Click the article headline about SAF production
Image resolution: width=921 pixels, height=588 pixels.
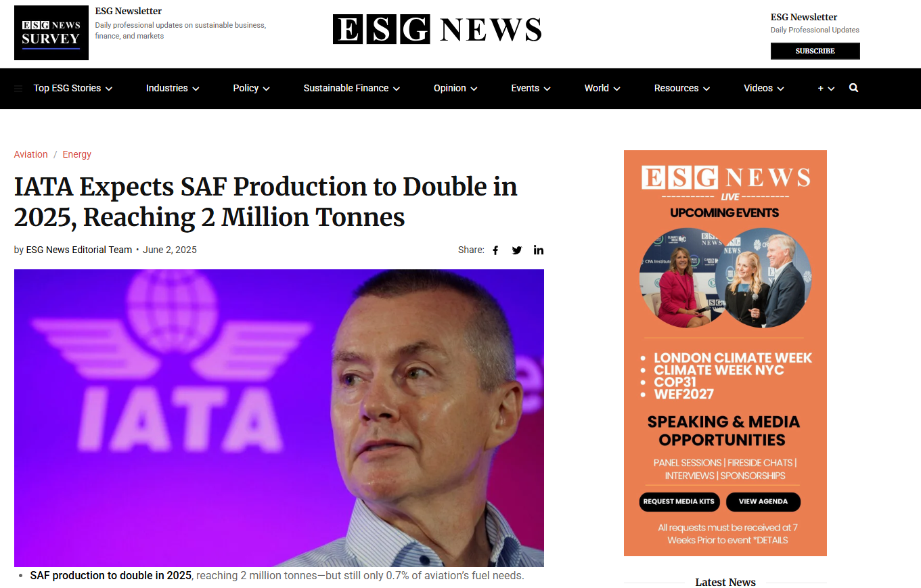point(266,202)
